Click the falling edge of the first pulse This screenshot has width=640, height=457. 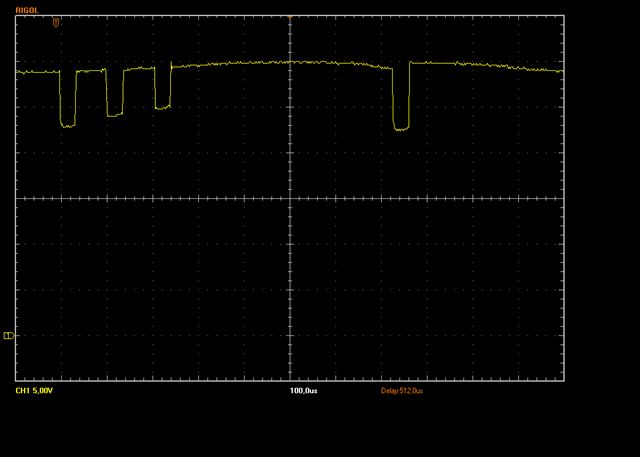60,98
